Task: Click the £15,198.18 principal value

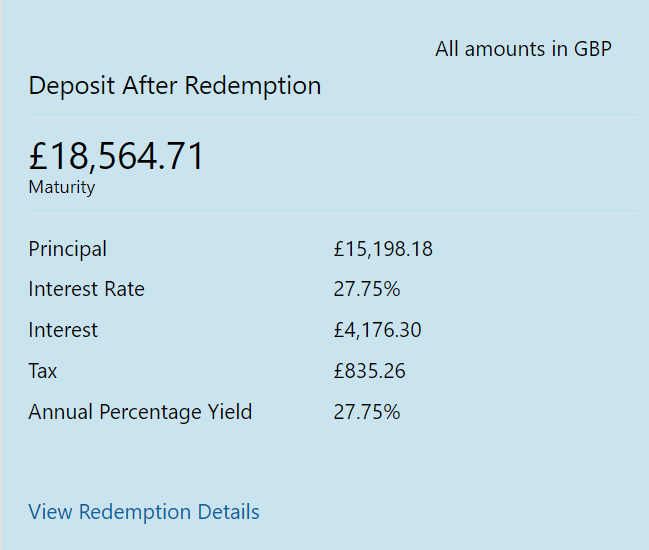Action: (383, 249)
